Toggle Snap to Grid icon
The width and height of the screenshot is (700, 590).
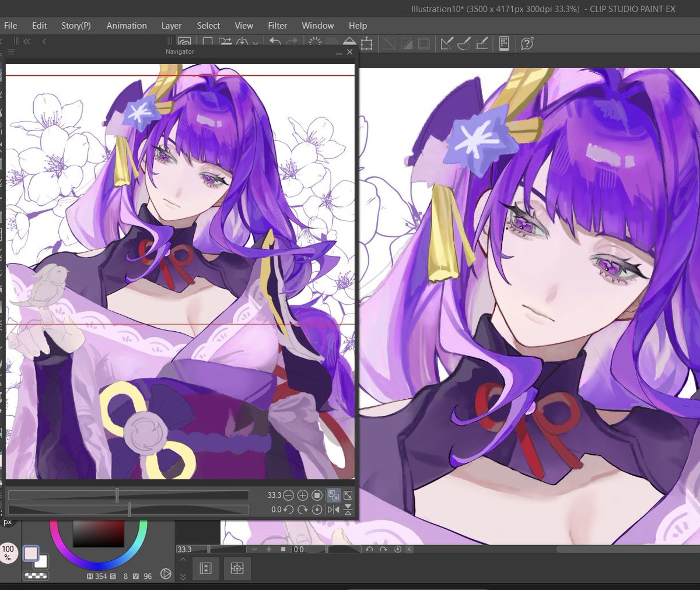(x=482, y=43)
